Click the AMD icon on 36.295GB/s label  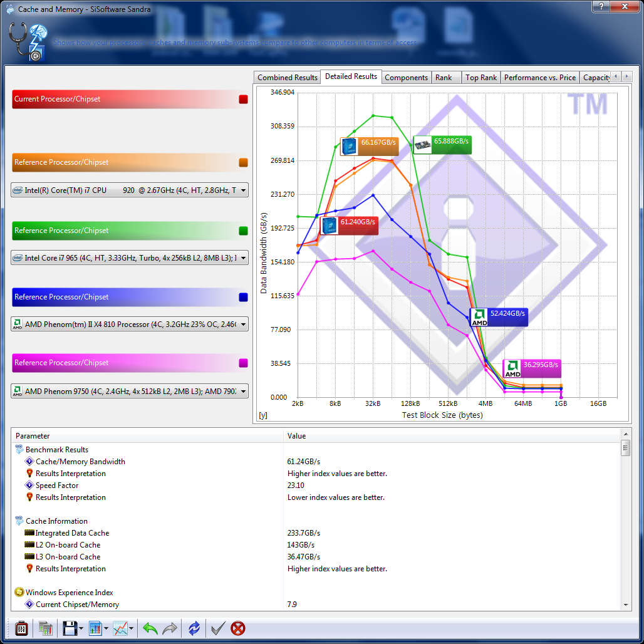512,369
